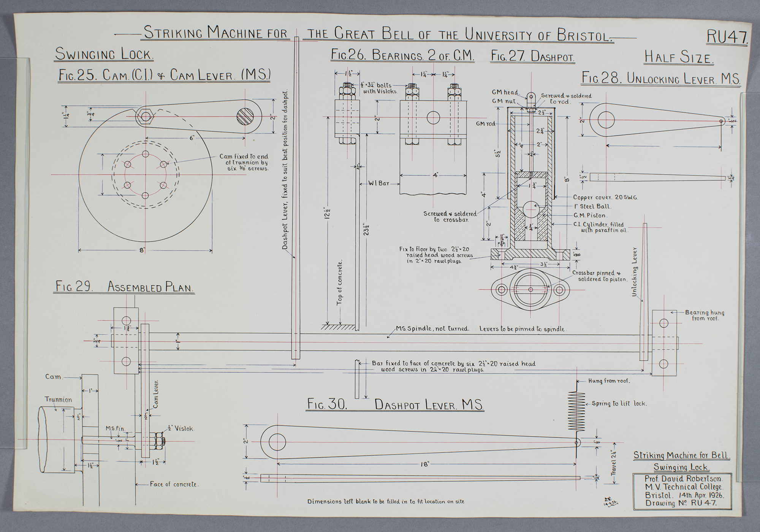This screenshot has width=760, height=532.
Task: Click the round hole in the bearing block
Action: [x=433, y=117]
